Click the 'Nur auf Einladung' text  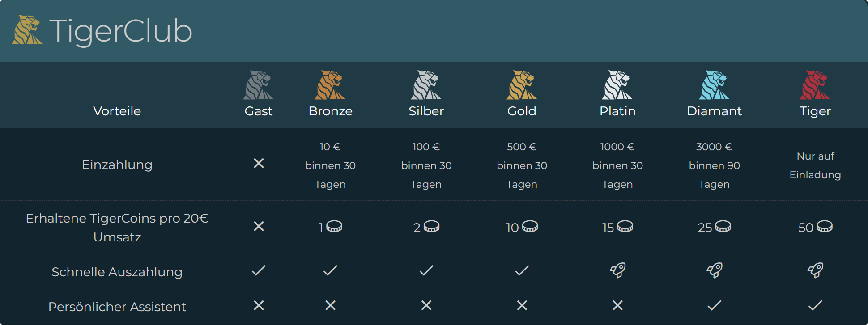tap(815, 165)
